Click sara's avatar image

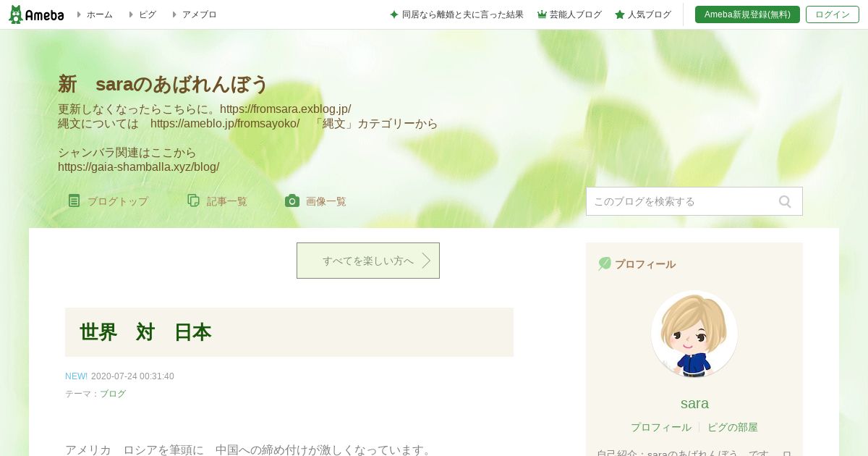[x=694, y=334]
